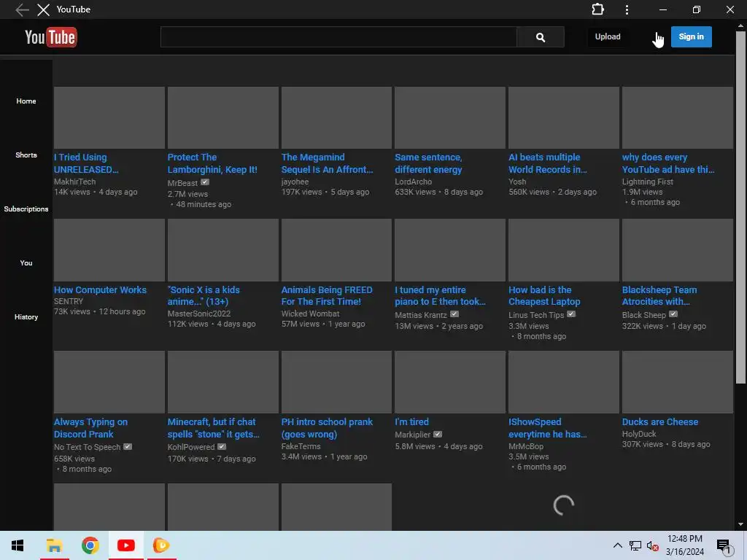Click in the YouTube search field
This screenshot has width=747, height=560.
[x=338, y=37]
